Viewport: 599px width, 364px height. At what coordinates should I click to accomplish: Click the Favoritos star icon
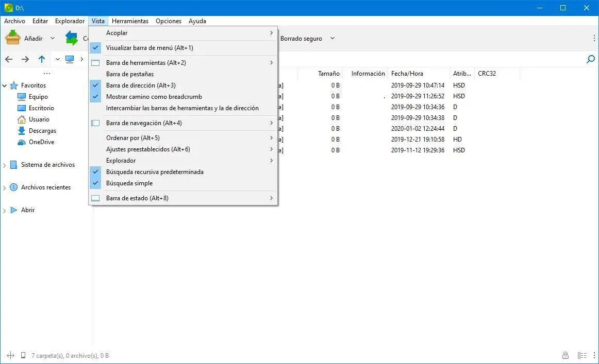14,85
